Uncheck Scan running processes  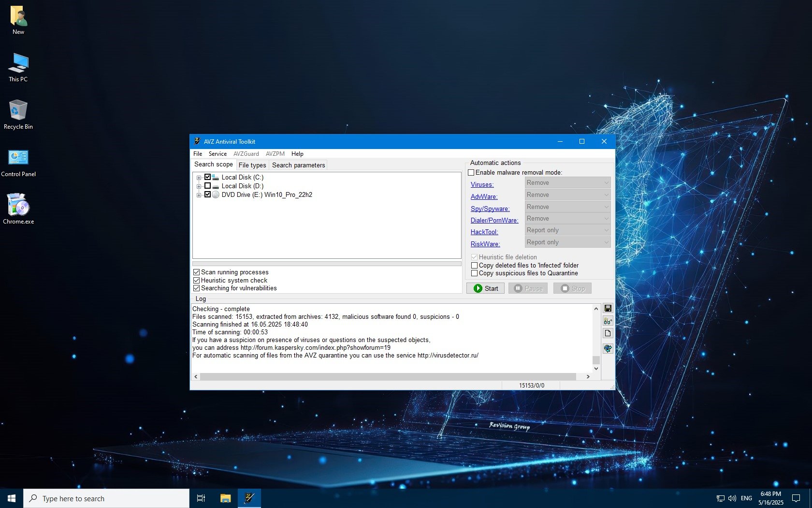point(197,272)
